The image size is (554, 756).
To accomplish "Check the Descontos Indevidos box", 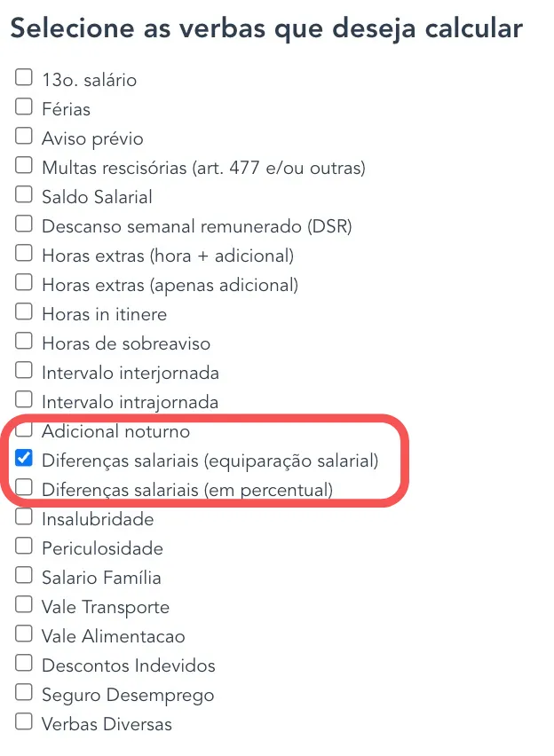I will (24, 664).
